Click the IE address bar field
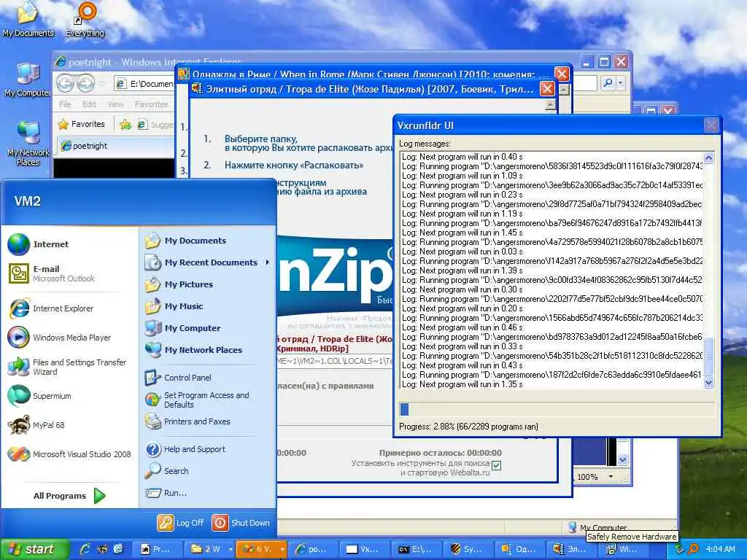The width and height of the screenshot is (747, 560). (x=145, y=84)
